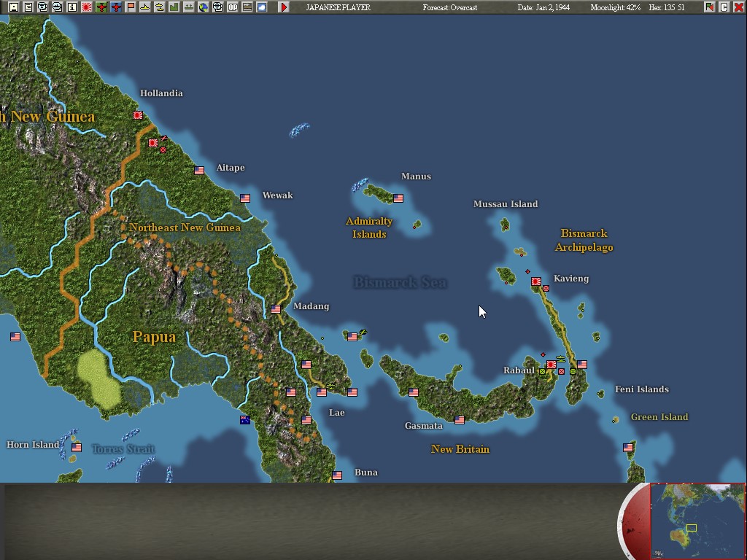Click the red play end-turn arrow
747x560 pixels.
point(284,7)
